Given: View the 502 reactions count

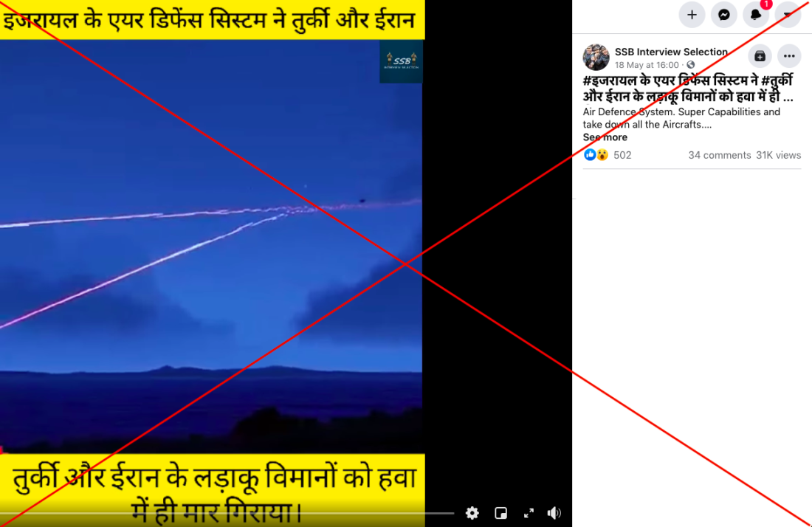Looking at the screenshot, I should [622, 155].
